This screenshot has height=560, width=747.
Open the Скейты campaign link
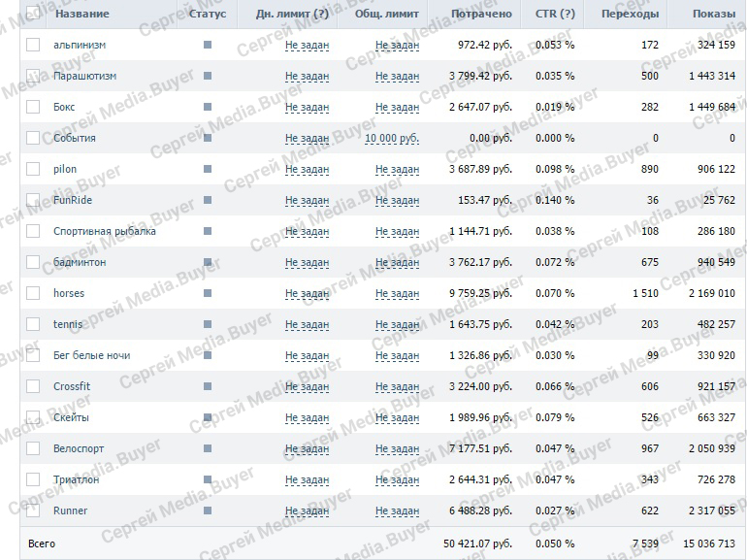coord(71,417)
